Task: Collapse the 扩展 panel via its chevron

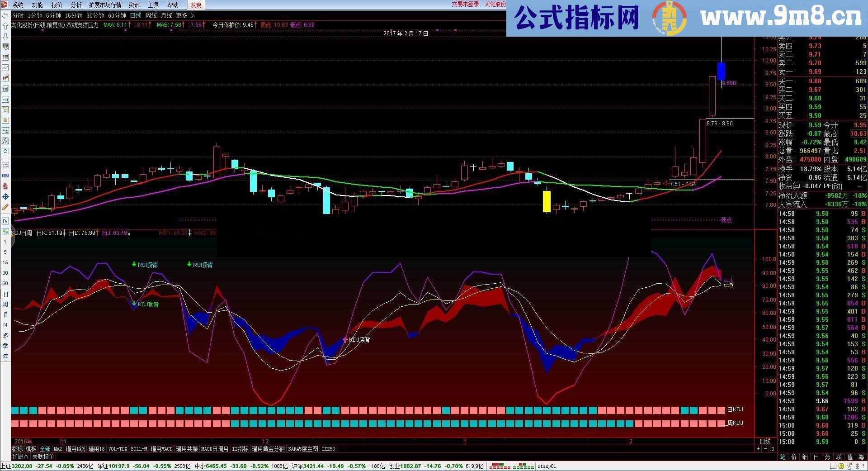Action: (26, 456)
